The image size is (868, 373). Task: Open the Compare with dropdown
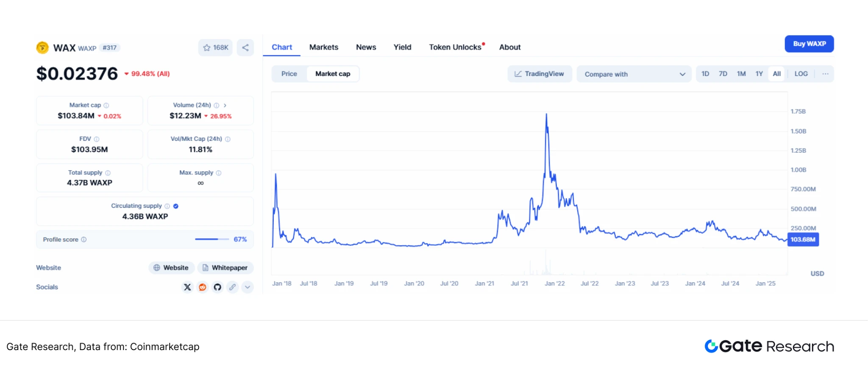pos(634,74)
